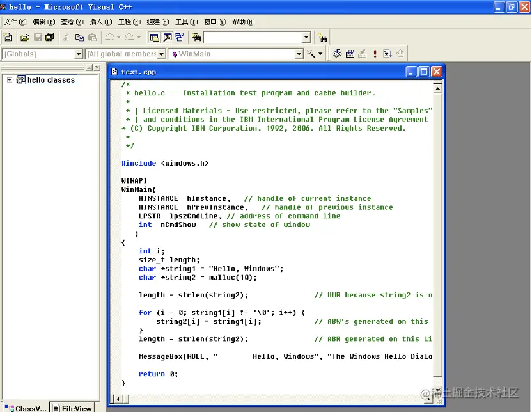Click the #include <windows.h> line
This screenshot has height=412, width=532.
[x=165, y=163]
